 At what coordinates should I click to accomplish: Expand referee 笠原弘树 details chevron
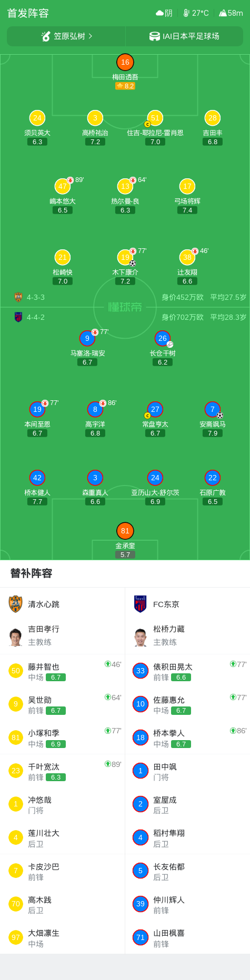pos(91,36)
